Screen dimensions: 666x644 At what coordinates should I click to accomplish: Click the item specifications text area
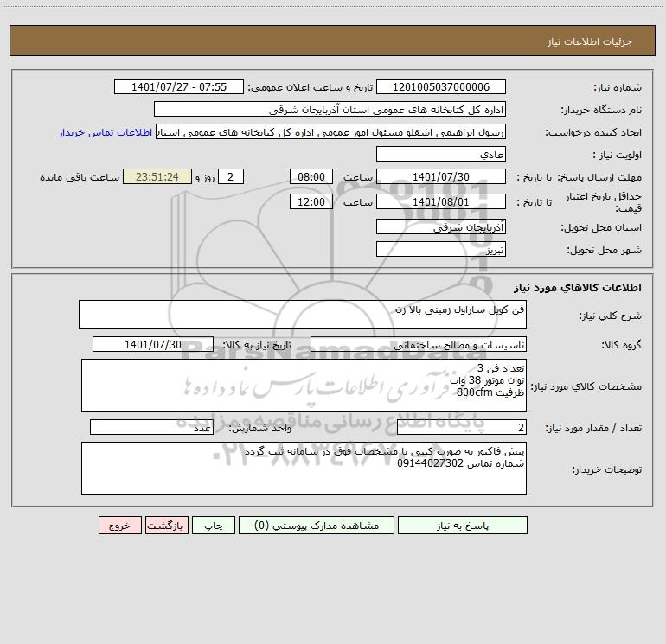pyautogui.click(x=304, y=386)
